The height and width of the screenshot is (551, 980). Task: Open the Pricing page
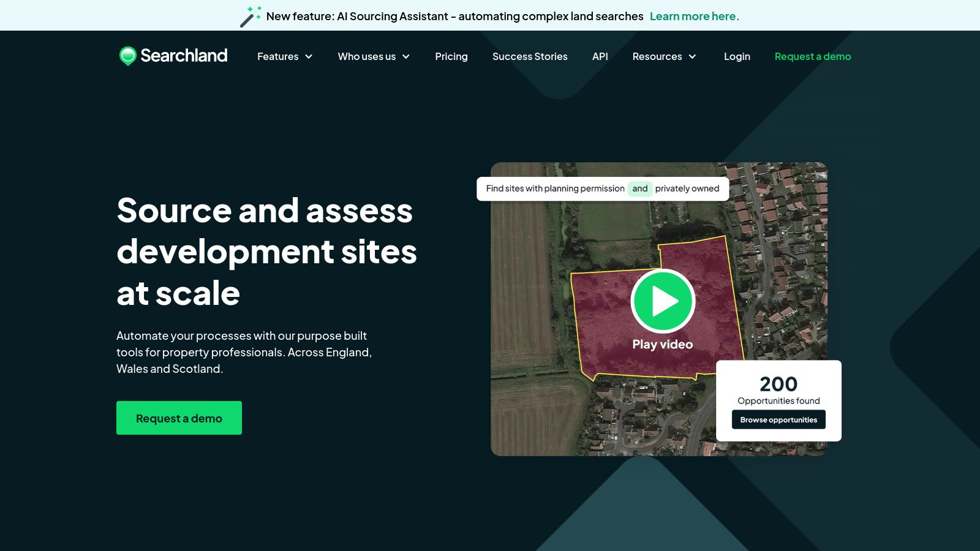(x=451, y=56)
